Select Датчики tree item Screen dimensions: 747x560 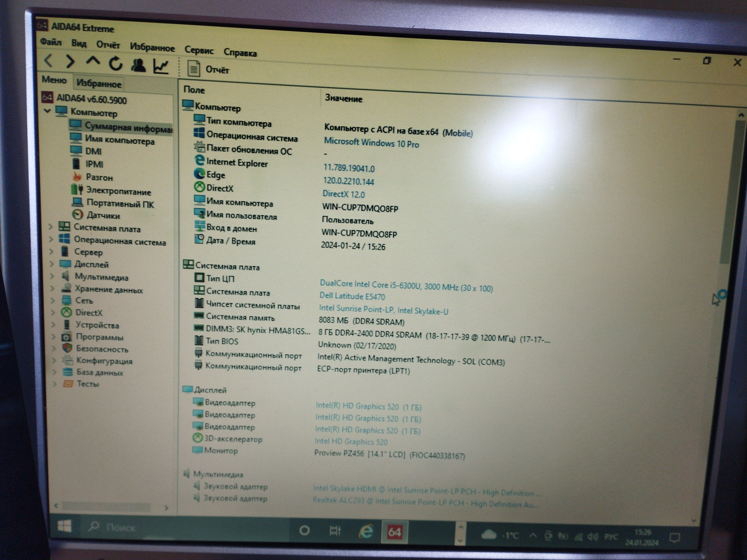96,215
